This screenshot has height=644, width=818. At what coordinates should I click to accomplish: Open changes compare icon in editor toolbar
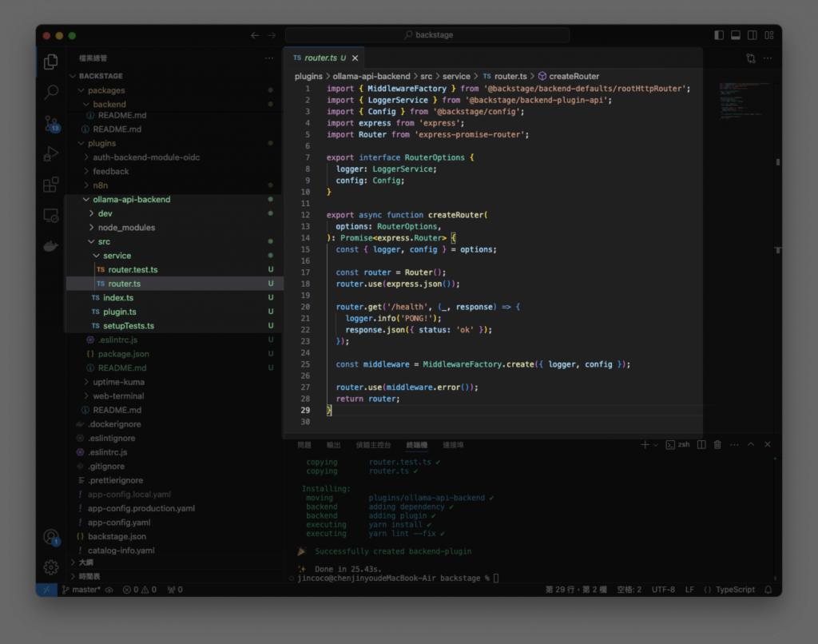751,58
